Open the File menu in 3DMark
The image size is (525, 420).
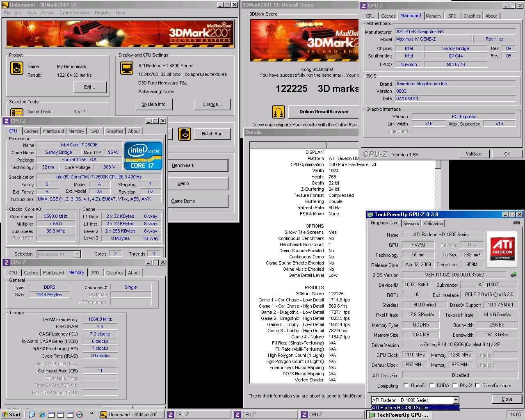(7, 13)
